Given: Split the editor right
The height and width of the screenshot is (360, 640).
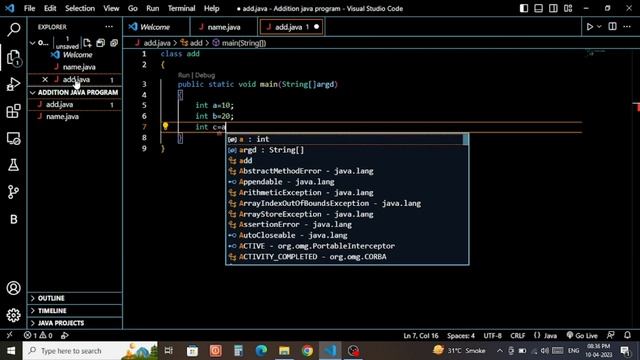Looking at the screenshot, I should click(x=612, y=27).
